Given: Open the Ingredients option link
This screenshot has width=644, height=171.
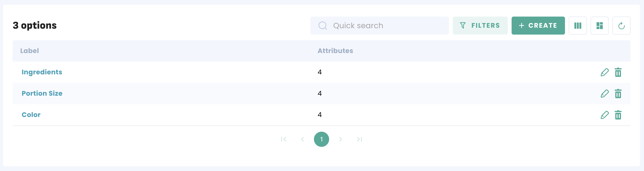Looking at the screenshot, I should [x=42, y=72].
